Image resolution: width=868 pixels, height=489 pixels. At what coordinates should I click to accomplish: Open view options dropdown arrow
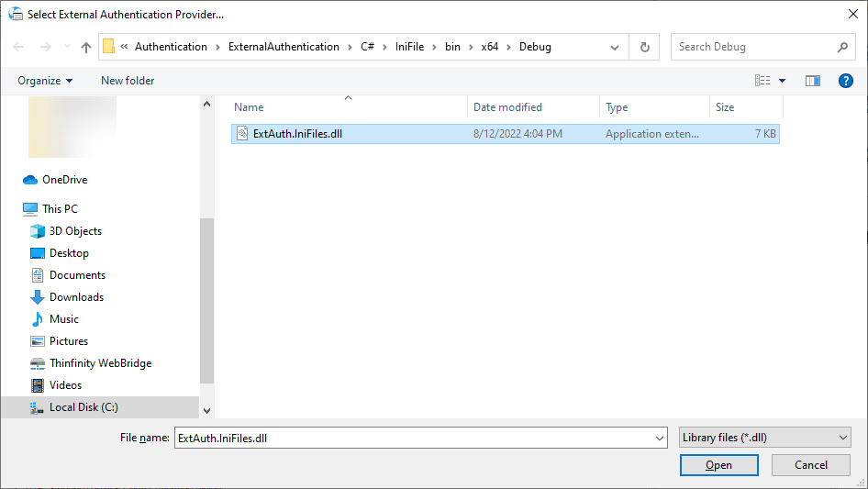[x=782, y=81]
